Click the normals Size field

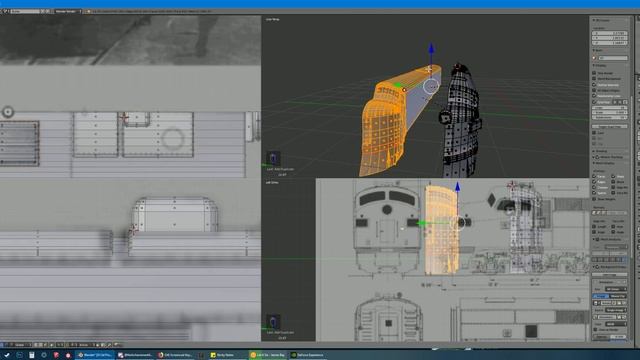tap(617, 213)
